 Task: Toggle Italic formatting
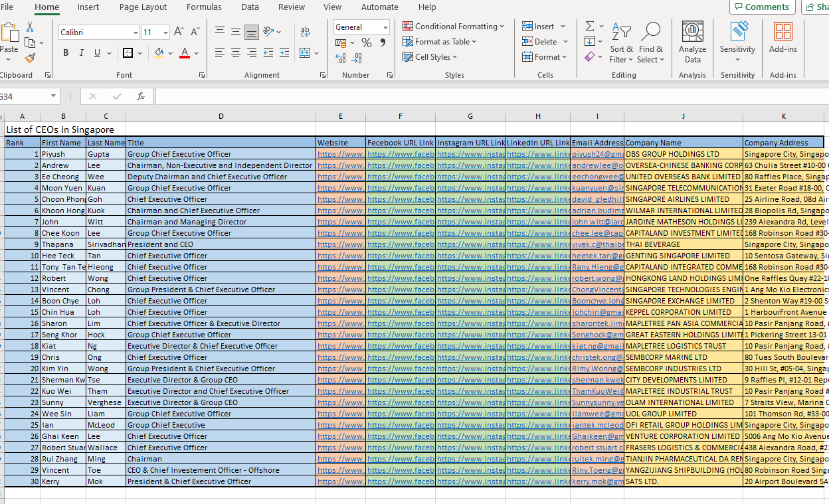82,53
